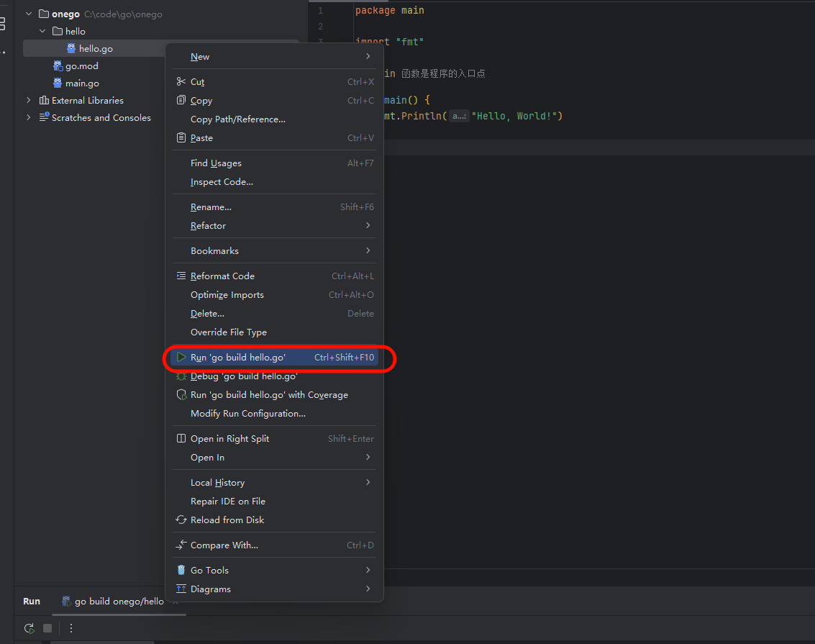Click the Diagrams icon
The height and width of the screenshot is (644, 815).
coord(181,589)
